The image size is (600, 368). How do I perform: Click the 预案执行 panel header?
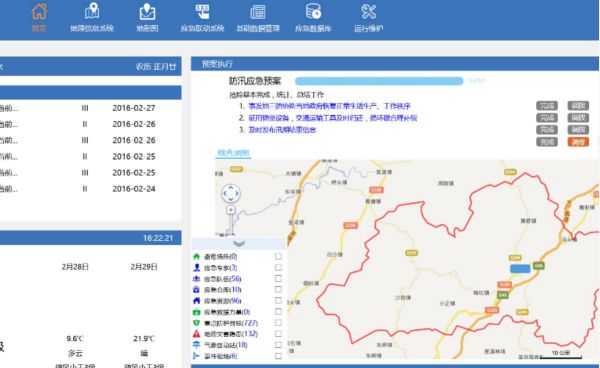(395, 64)
